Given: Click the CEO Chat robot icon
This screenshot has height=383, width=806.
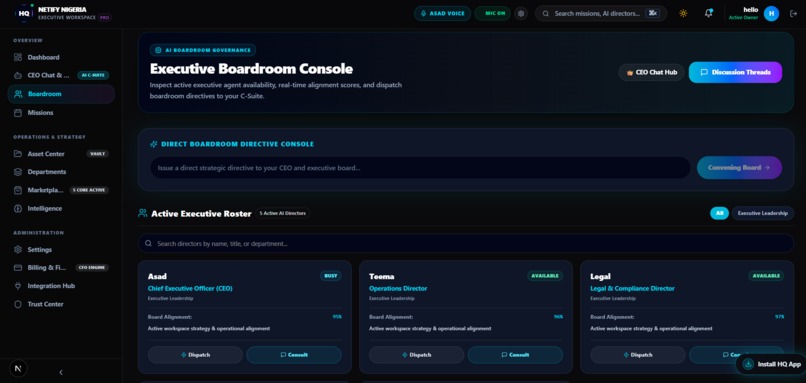Looking at the screenshot, I should pos(18,75).
